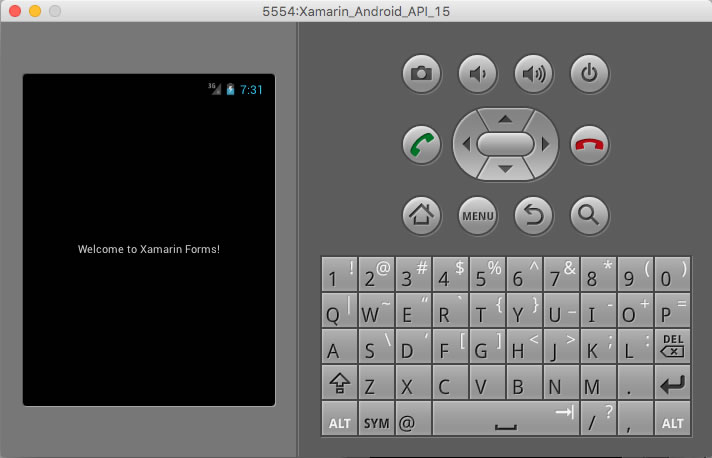Click the window title 5554:Xamarin_Android_API_15
This screenshot has width=712, height=458.
(x=356, y=11)
